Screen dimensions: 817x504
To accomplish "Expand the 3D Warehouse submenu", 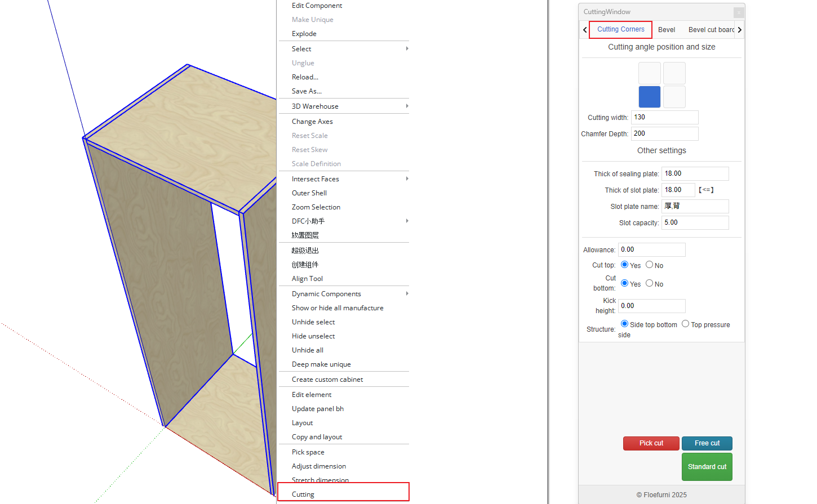I will coord(344,106).
